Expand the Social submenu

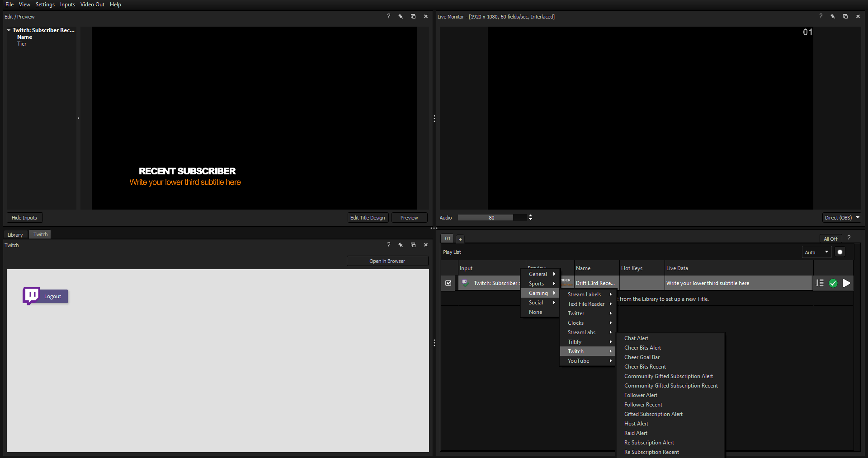541,303
